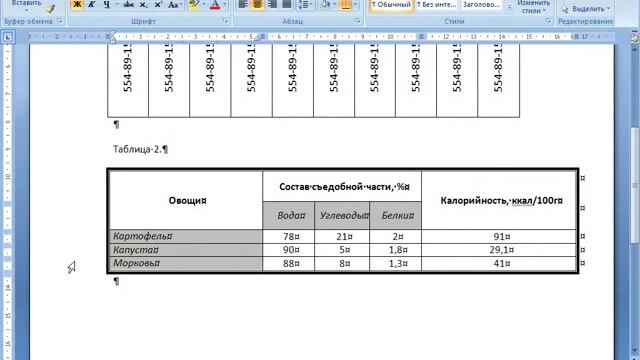Click the Овощи header cell

186,200
